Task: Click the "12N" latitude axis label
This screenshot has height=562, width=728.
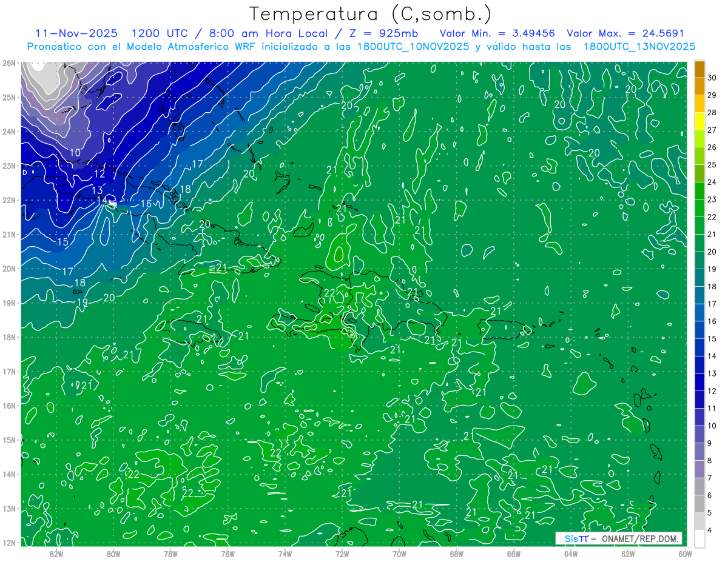Action: point(8,543)
